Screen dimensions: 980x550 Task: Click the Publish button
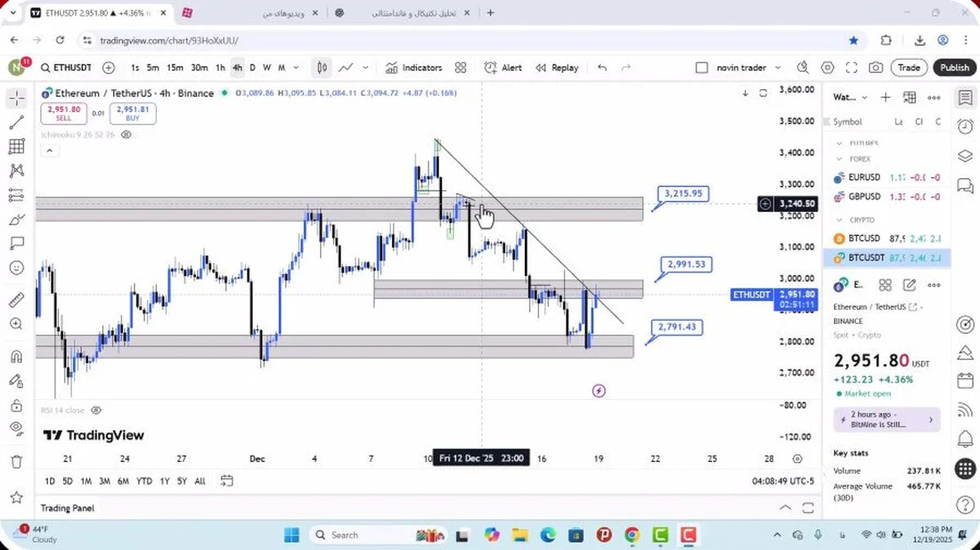(x=954, y=68)
